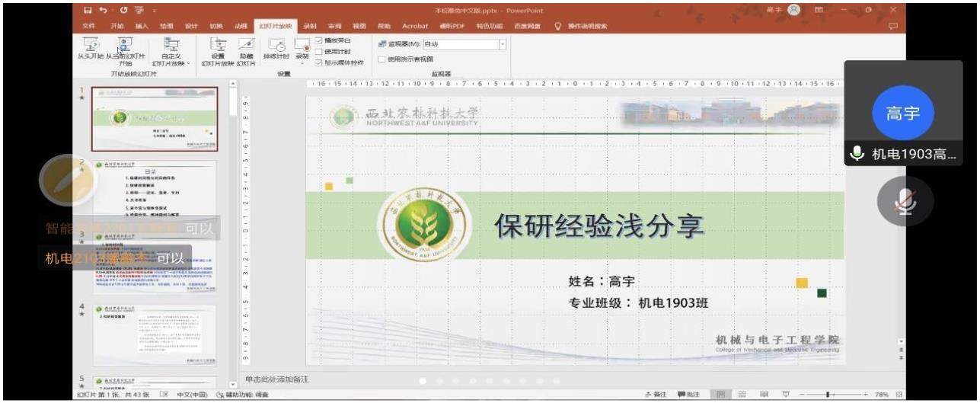The height and width of the screenshot is (403, 980).
Task: Open Set Up Slide Show (设置幻灯片放映)
Action: [218, 49]
